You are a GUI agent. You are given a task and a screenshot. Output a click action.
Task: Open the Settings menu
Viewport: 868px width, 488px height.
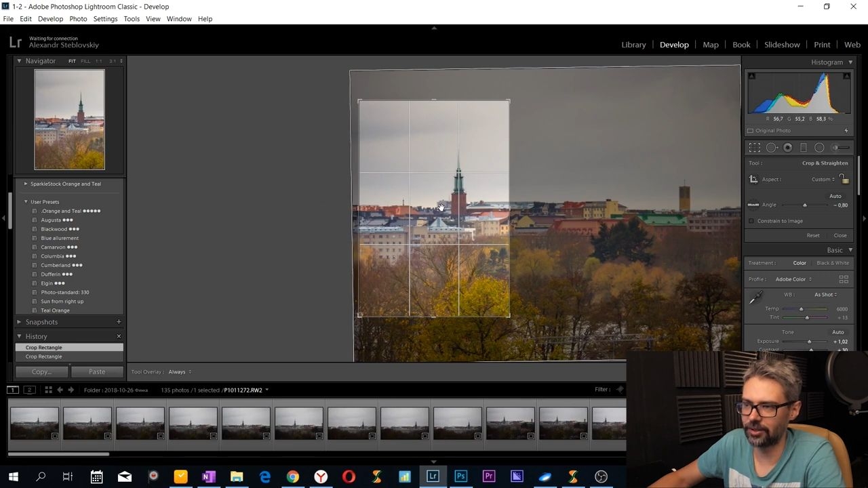(x=105, y=19)
